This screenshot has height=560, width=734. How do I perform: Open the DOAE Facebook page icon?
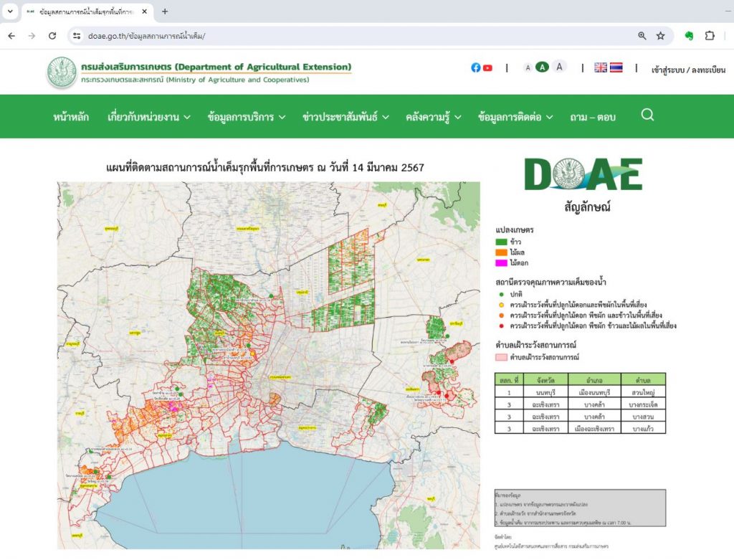(x=476, y=67)
